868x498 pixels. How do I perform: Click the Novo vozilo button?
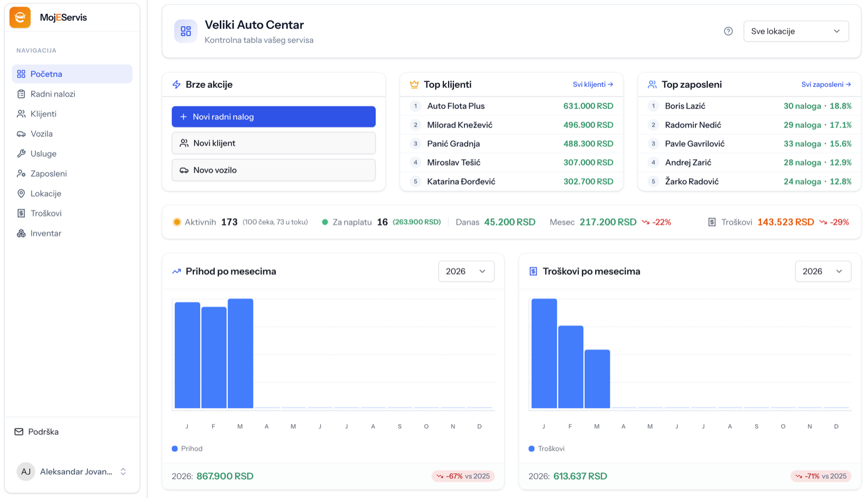pos(273,170)
